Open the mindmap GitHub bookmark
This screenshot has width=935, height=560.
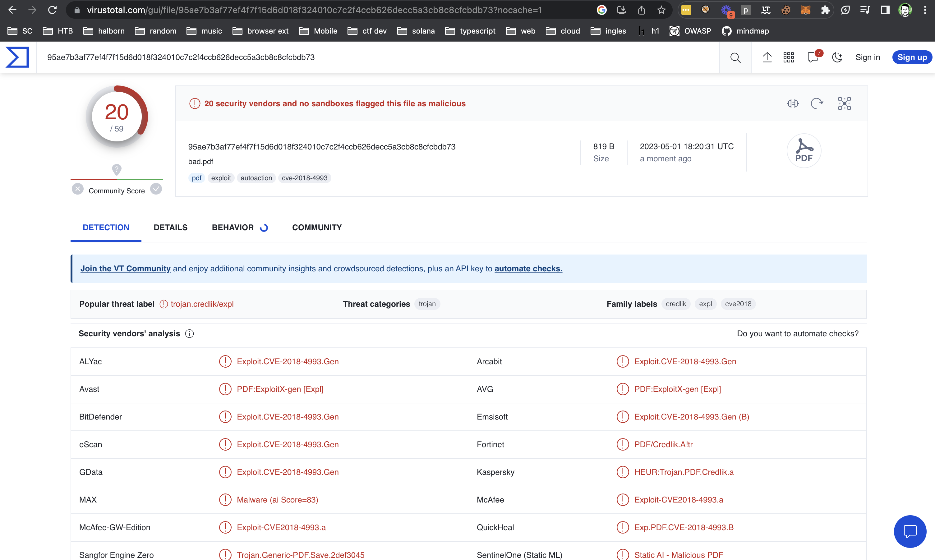point(745,31)
